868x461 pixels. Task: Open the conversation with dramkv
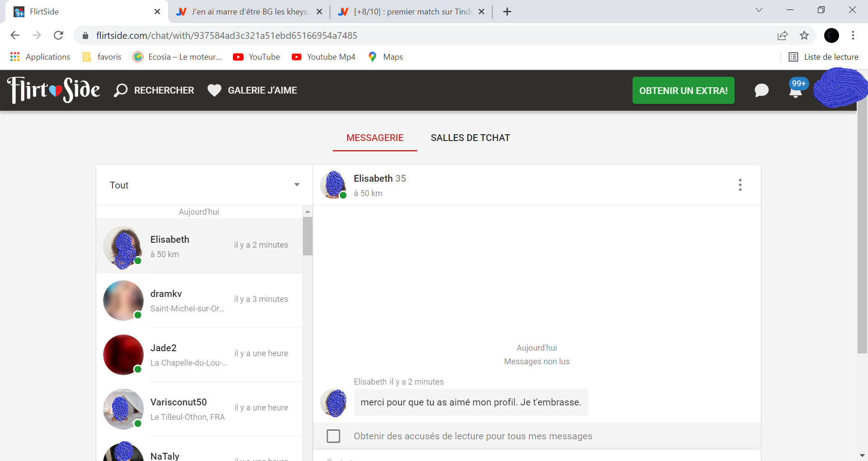[x=199, y=301]
